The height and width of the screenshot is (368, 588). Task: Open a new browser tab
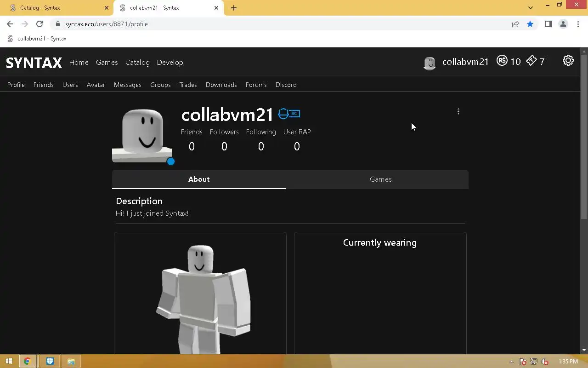coord(234,8)
